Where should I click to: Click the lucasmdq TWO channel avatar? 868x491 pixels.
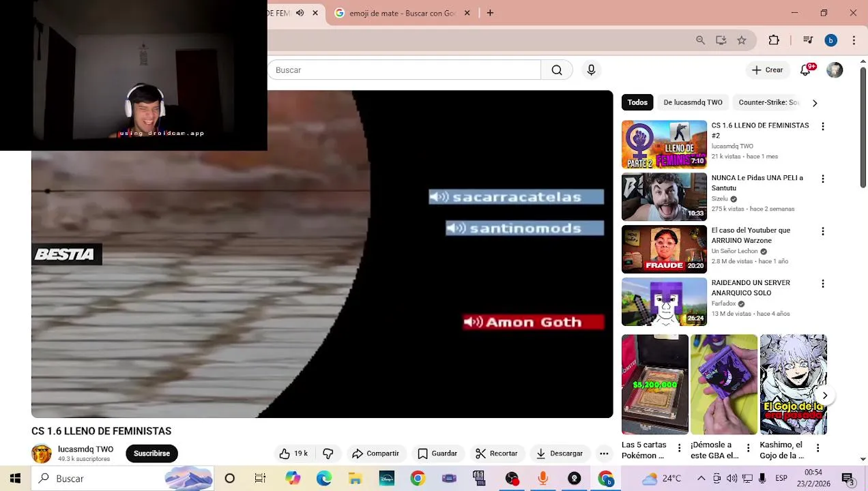click(42, 454)
